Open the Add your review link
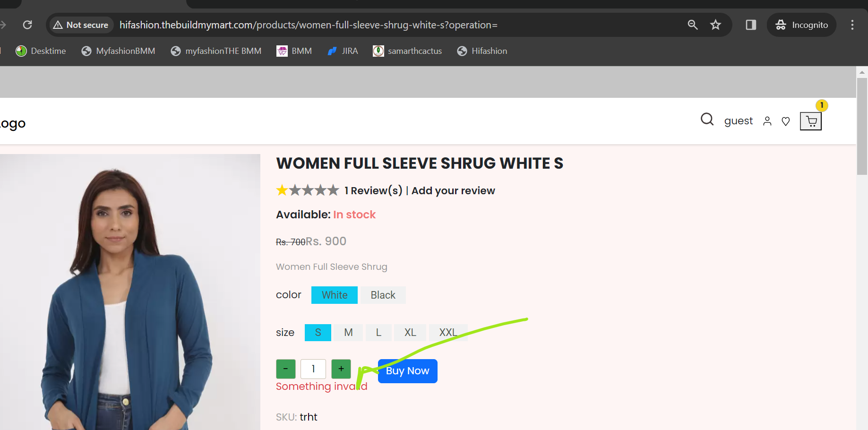Viewport: 868px width, 430px height. click(453, 191)
